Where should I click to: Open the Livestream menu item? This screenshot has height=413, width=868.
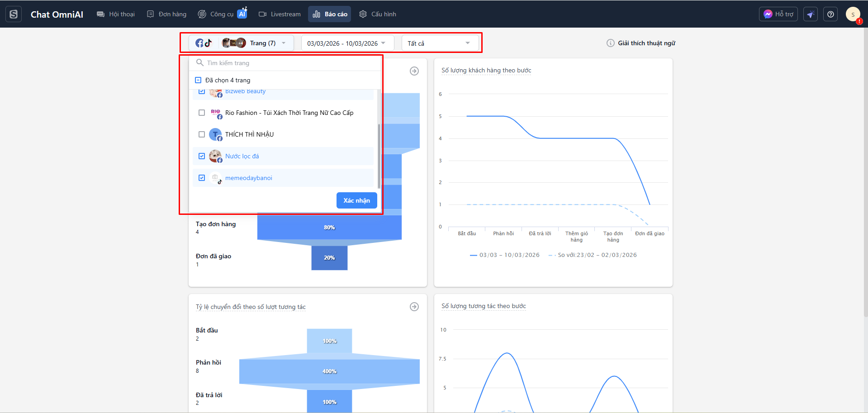[280, 14]
